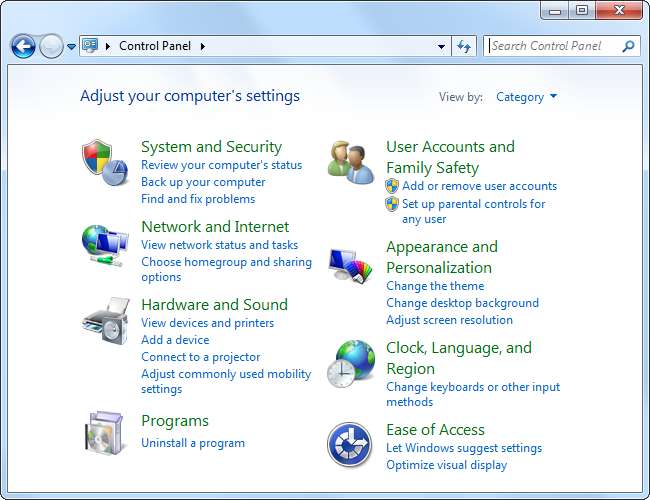Screen dimensions: 650x500
Task: Open System and Security category
Action: (x=211, y=147)
